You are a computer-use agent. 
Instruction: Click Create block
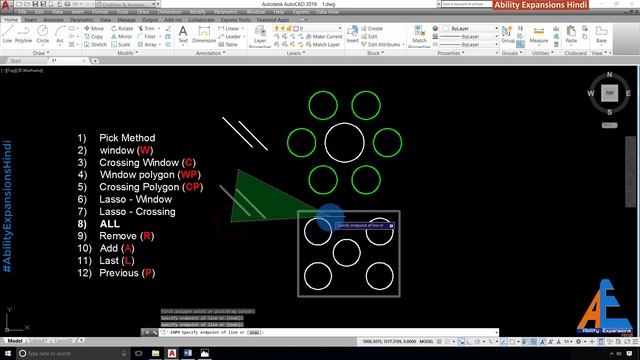(372, 29)
